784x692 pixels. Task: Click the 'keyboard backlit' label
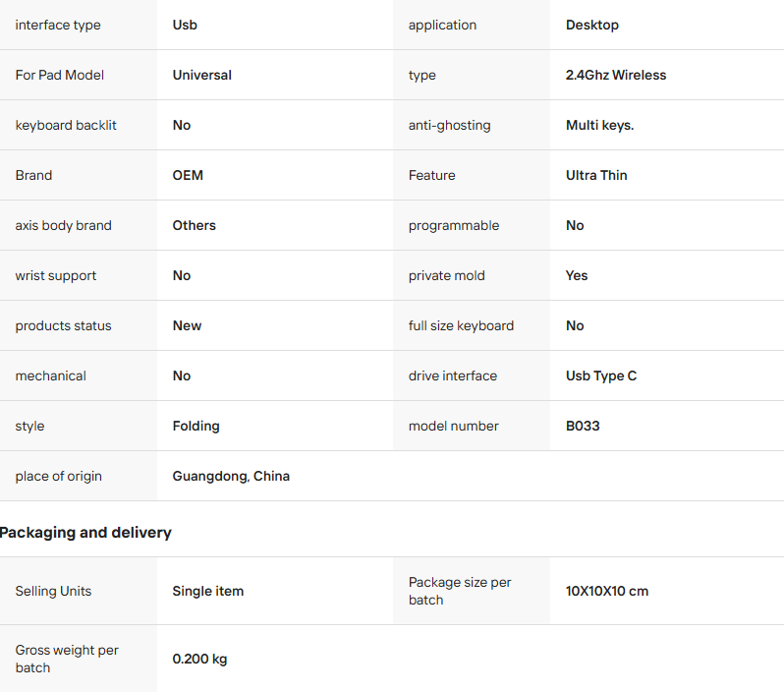pyautogui.click(x=66, y=125)
